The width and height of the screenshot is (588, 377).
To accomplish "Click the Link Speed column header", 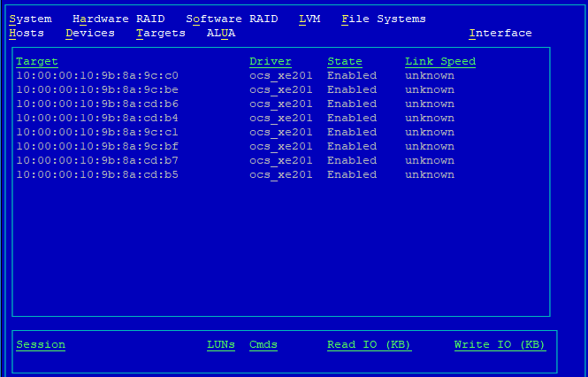I will [x=440, y=61].
